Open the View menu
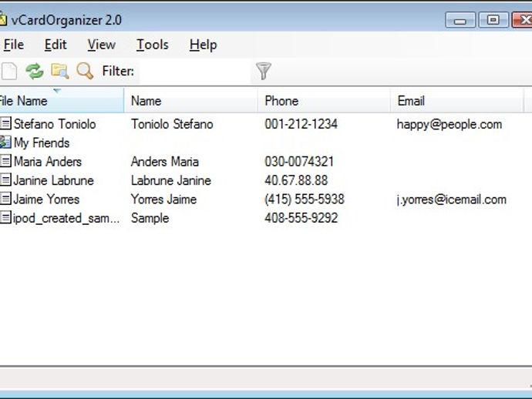 tap(102, 45)
